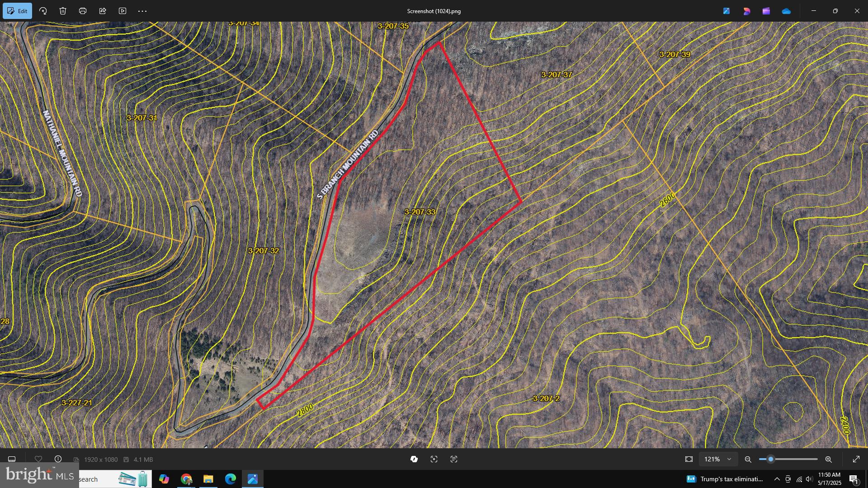The width and height of the screenshot is (868, 488).
Task: Enter full screen with the expand arrows
Action: (x=856, y=459)
